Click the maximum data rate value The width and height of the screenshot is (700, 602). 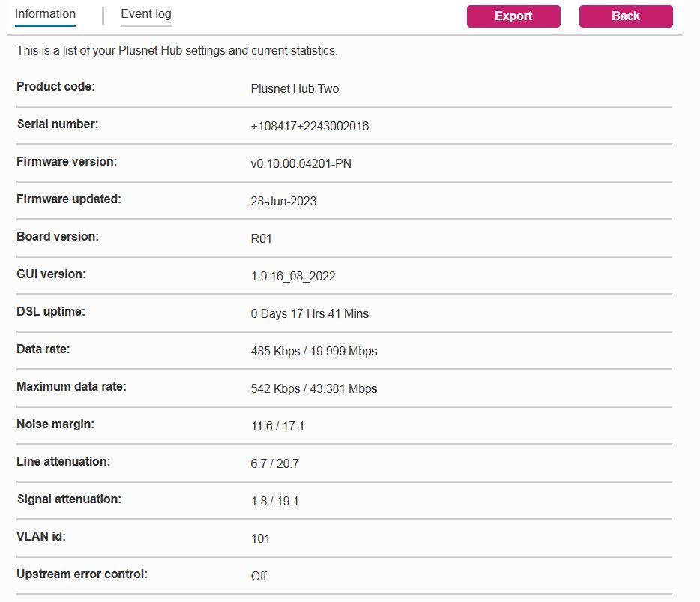click(x=314, y=388)
